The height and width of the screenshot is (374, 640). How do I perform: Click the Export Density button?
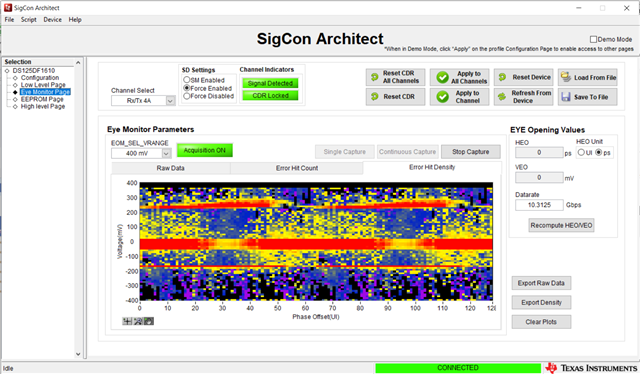(541, 302)
